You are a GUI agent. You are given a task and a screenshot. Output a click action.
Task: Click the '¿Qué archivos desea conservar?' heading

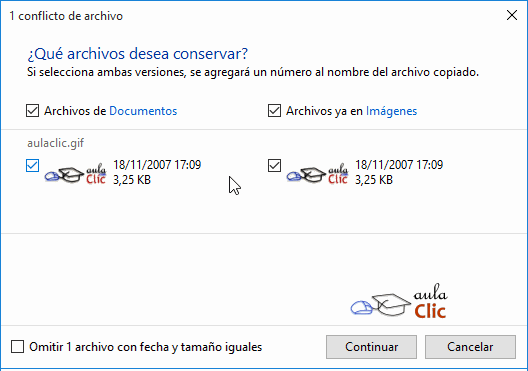point(137,54)
